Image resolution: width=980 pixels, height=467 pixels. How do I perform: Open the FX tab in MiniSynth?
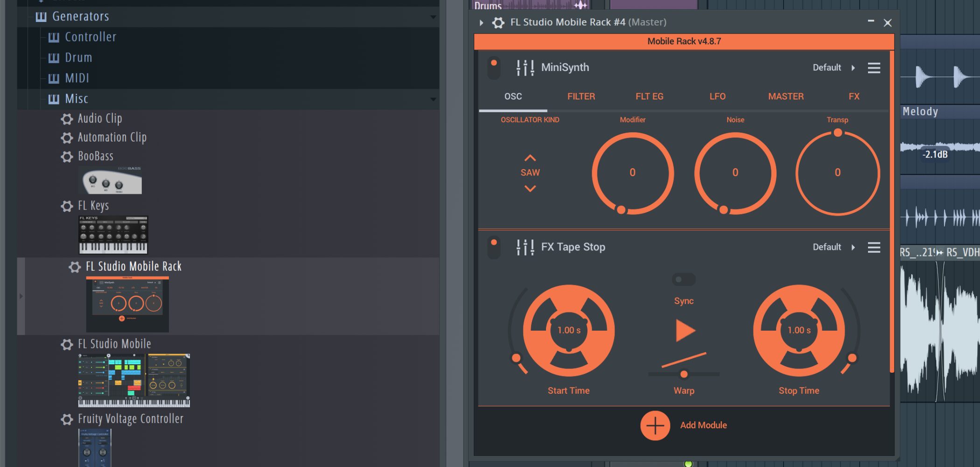tap(854, 96)
